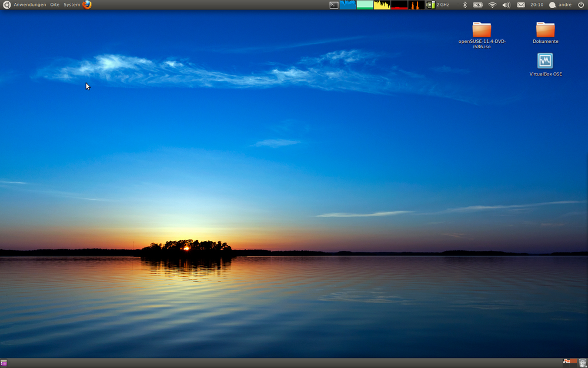The image size is (588, 368).
Task: Open the Dokumente folder on the desktop
Action: tap(545, 28)
